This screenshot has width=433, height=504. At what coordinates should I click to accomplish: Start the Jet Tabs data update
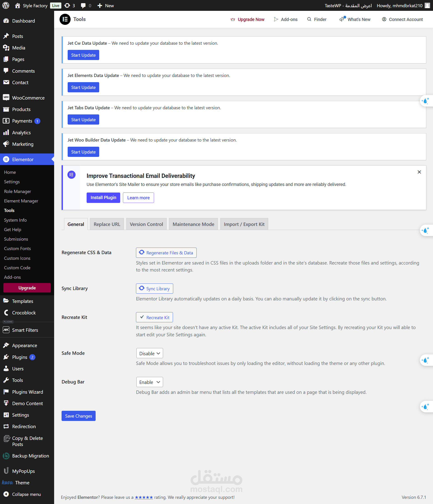pos(83,119)
